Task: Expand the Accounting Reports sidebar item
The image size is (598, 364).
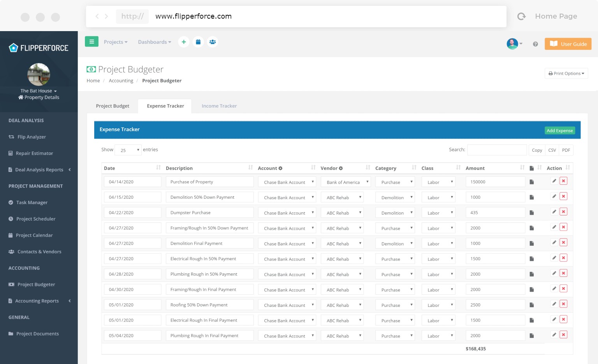Action: point(39,301)
